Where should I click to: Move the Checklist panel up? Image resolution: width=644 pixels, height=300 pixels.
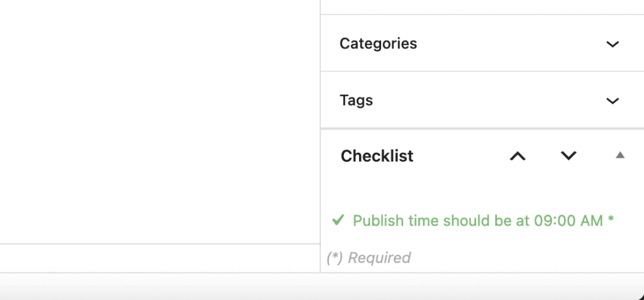(517, 156)
